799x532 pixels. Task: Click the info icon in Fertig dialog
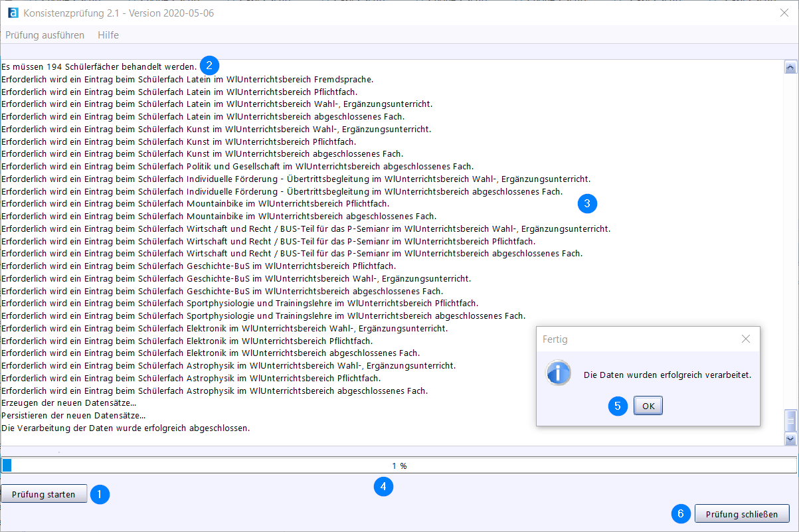click(559, 374)
